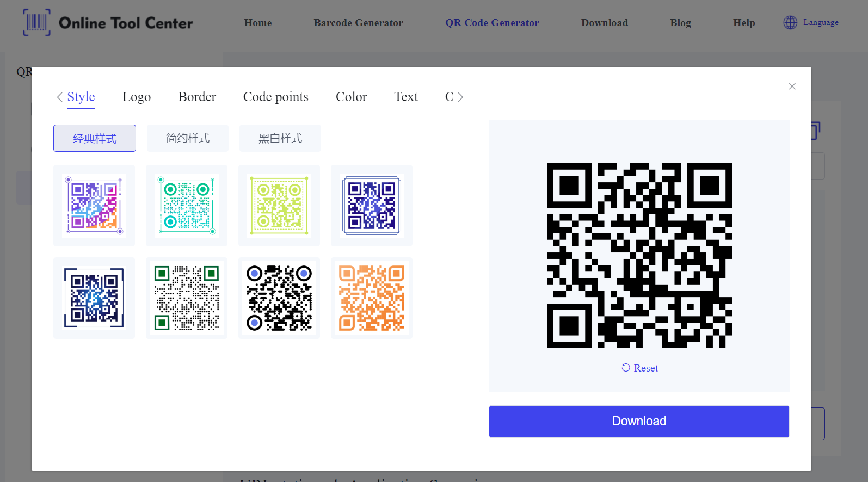This screenshot has width=868, height=482.
Task: Open the Language selector text
Action: (x=821, y=22)
